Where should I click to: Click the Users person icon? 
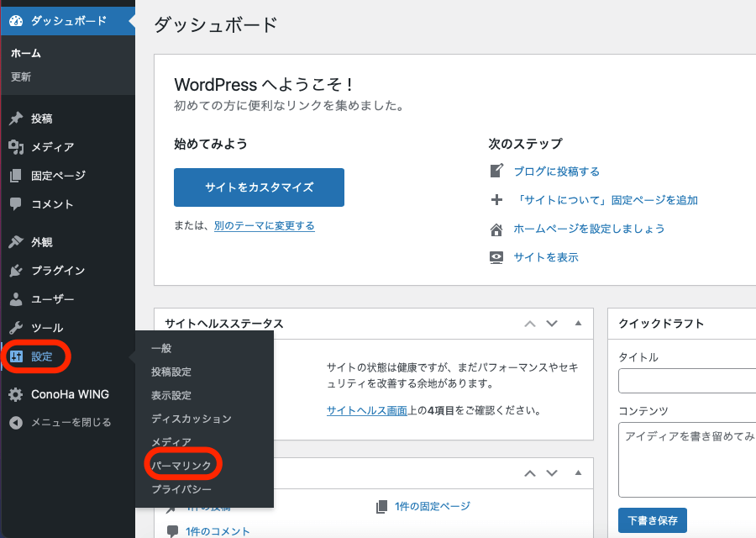(15, 299)
